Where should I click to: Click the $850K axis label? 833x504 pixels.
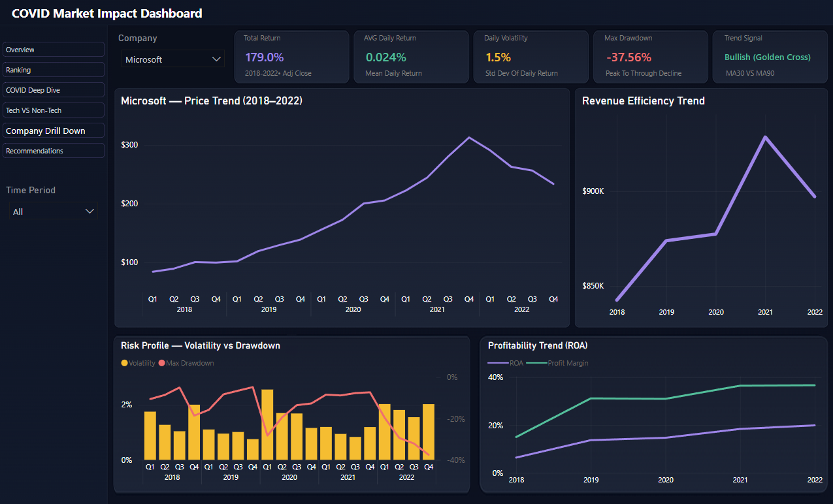click(x=593, y=286)
